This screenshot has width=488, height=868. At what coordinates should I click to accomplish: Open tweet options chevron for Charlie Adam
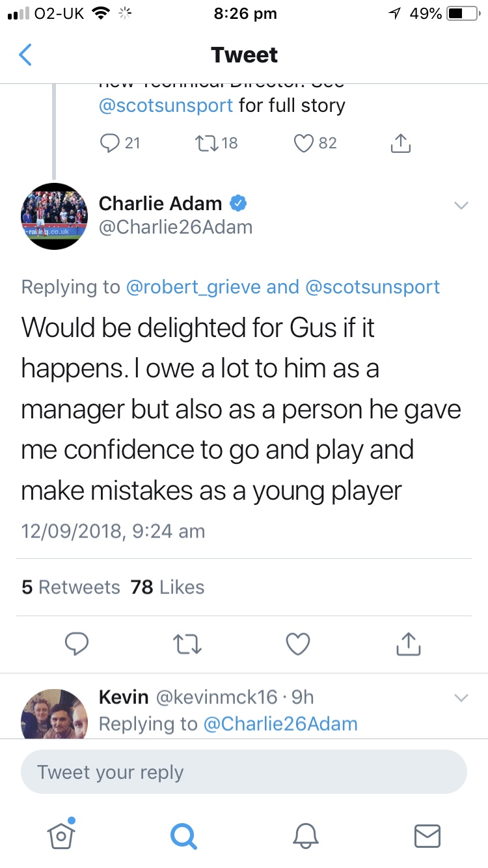point(461,206)
